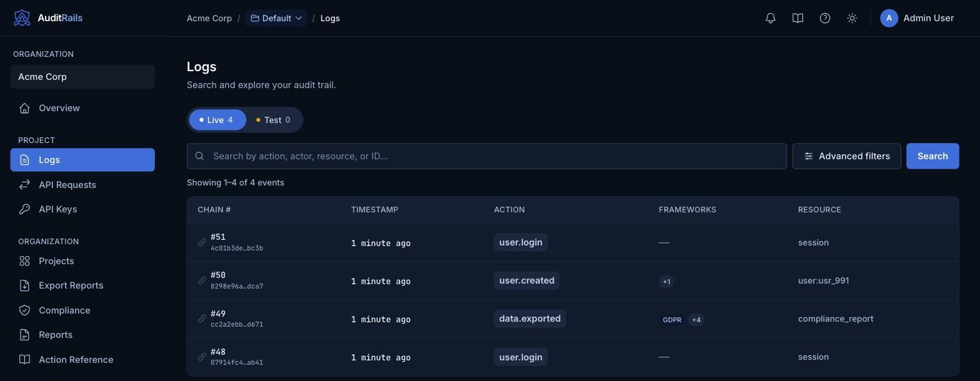This screenshot has height=381, width=980.
Task: Select the Acme Corp organization box
Action: (82, 77)
